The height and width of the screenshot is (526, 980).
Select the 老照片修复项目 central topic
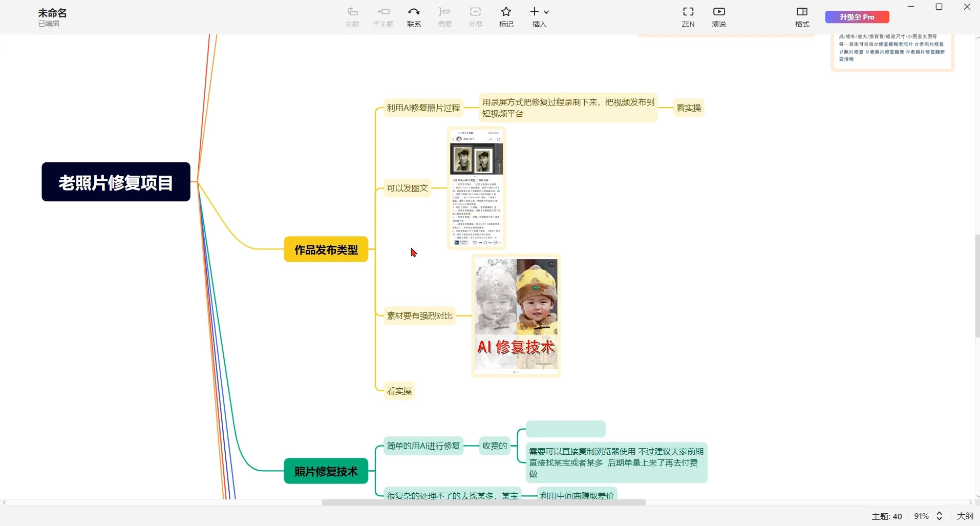(x=115, y=181)
